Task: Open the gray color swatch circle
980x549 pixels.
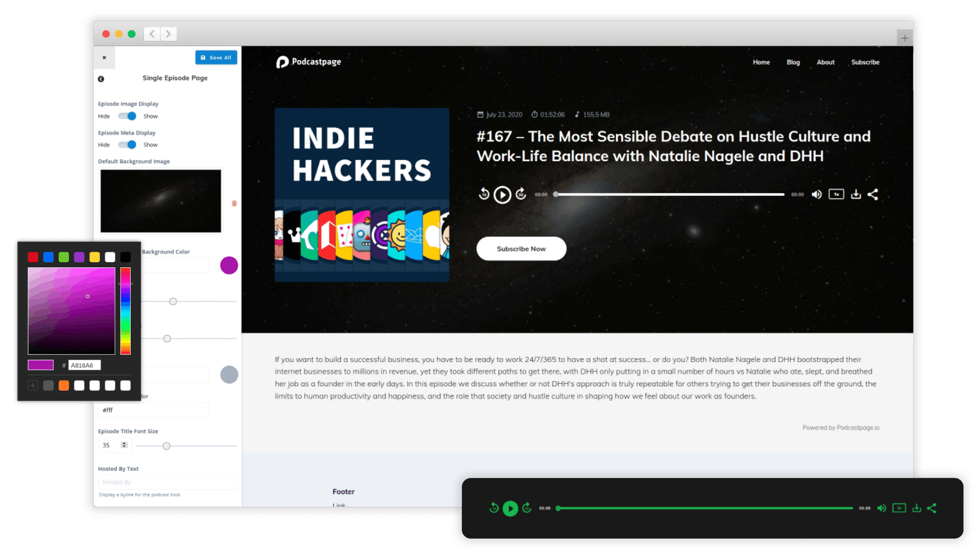Action: click(229, 375)
